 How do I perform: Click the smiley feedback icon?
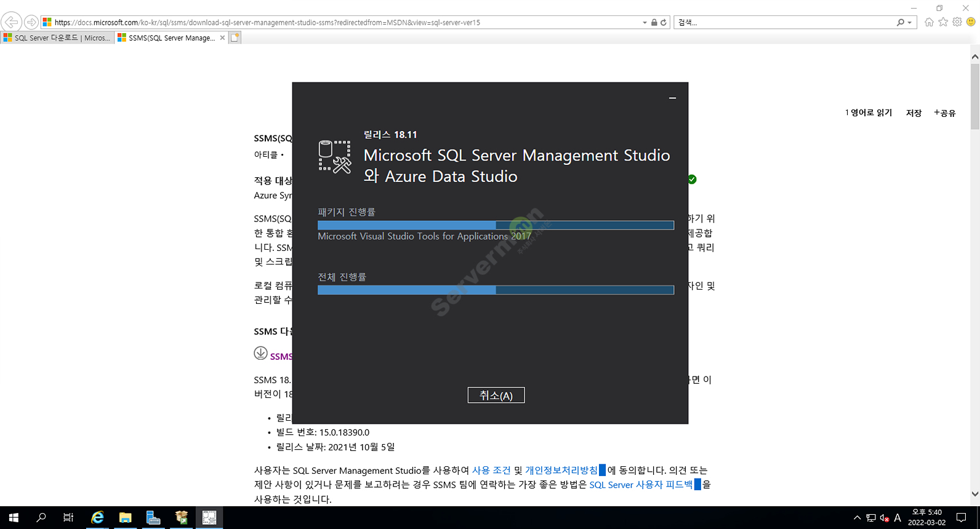pos(971,22)
